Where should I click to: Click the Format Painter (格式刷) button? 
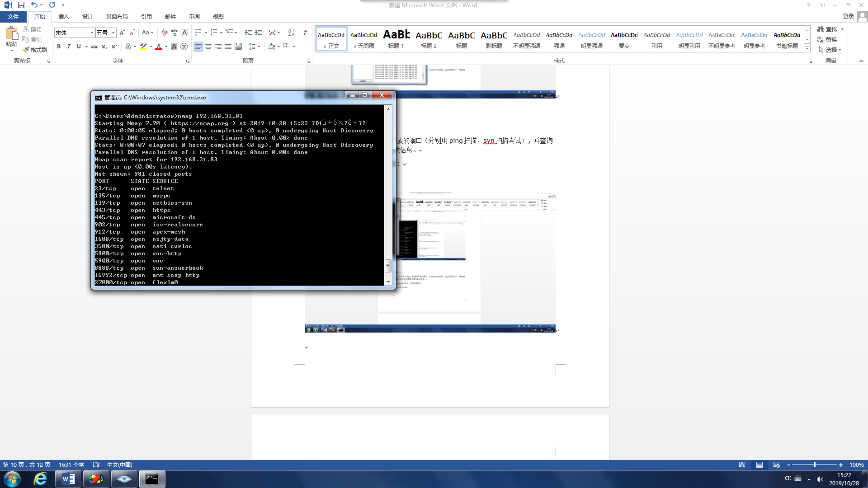point(35,50)
